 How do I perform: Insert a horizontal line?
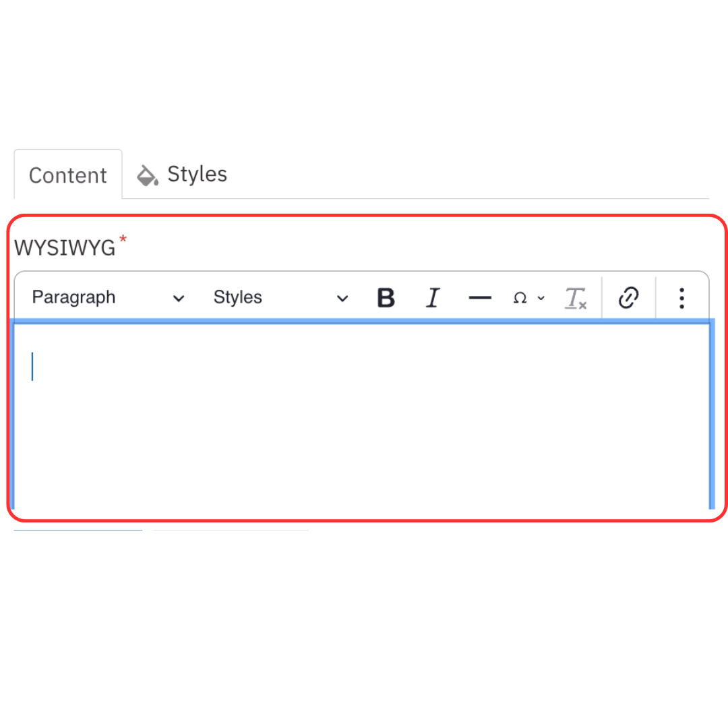[480, 298]
